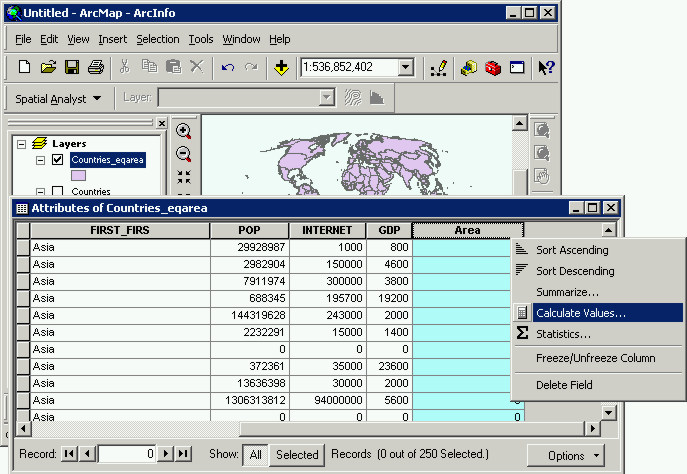Viewport: 687px width, 474px height.
Task: Select the Zoom Out tool
Action: pos(184,154)
